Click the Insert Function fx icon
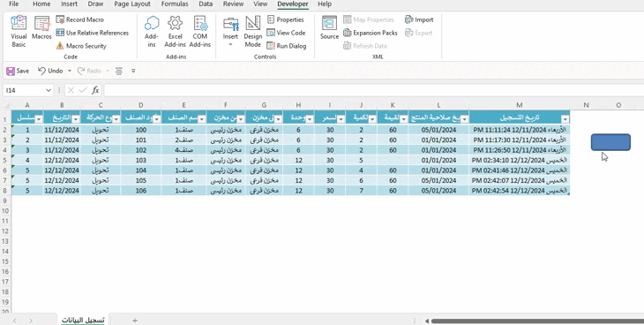This screenshot has height=325, width=644. point(95,90)
